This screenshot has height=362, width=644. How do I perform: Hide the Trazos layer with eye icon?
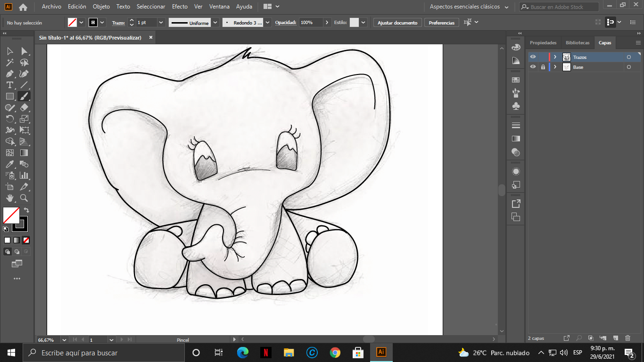pos(533,57)
